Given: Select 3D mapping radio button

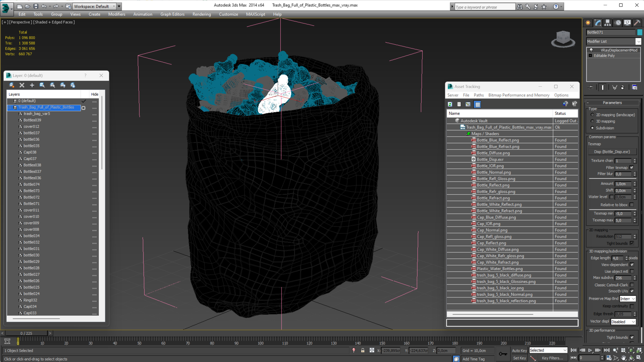Looking at the screenshot, I should pyautogui.click(x=592, y=121).
